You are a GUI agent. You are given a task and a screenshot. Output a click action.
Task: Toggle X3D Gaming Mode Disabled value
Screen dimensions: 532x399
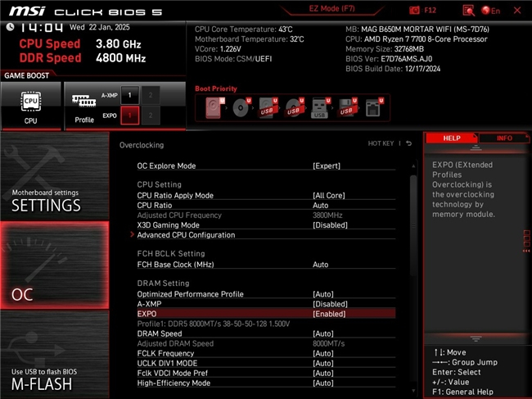tap(330, 225)
